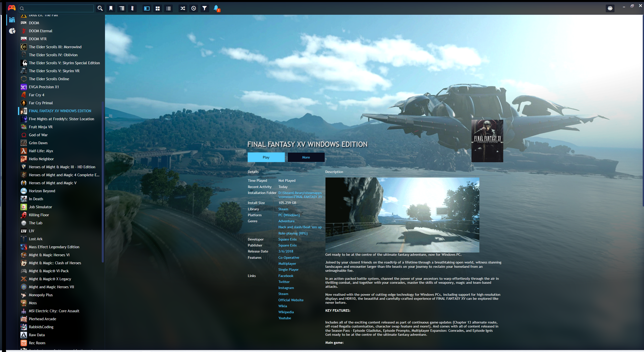This screenshot has width=644, height=352.
Task: Open the installation folder path link
Action: [300, 195]
